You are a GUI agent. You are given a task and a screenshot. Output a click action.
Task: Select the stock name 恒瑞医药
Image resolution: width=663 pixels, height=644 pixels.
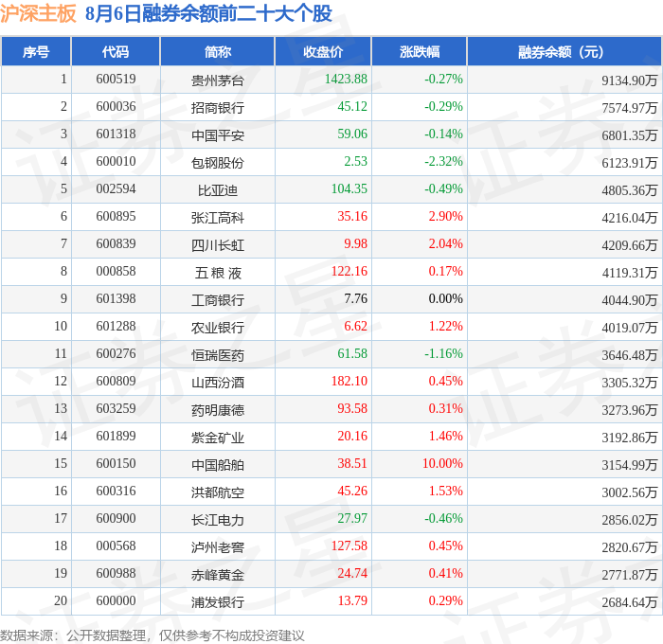217,355
